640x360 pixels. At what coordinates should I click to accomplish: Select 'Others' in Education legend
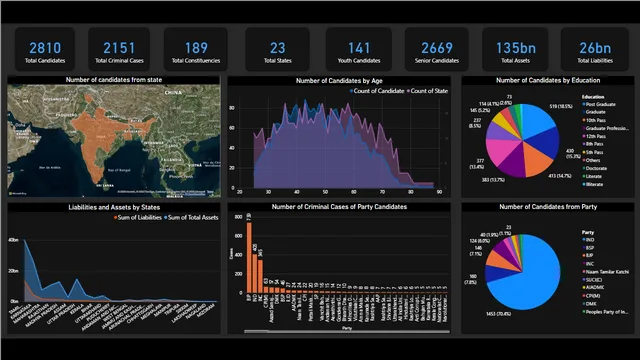(591, 160)
